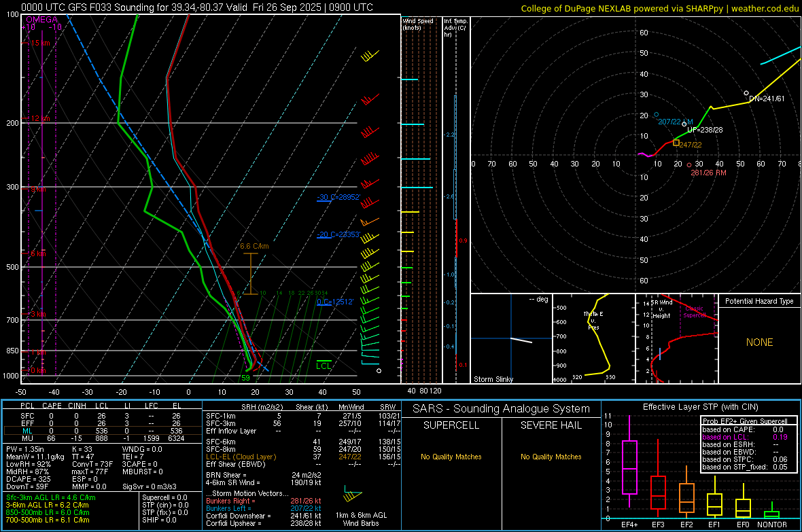
Task: Select the highlighted ML parcel row
Action: pos(101,431)
